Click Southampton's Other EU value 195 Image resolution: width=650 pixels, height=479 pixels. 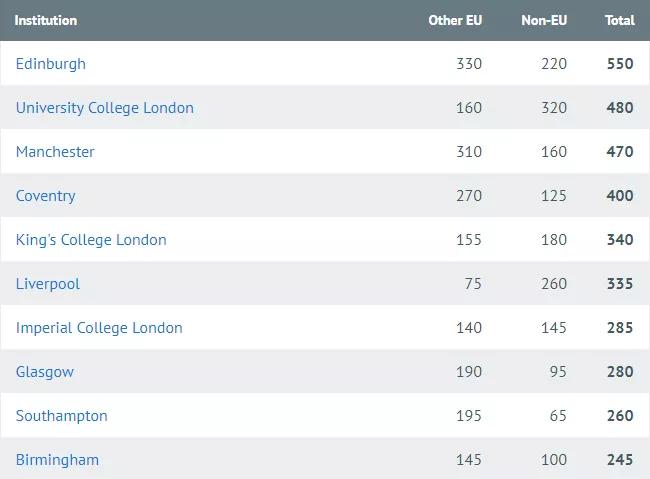(x=468, y=416)
